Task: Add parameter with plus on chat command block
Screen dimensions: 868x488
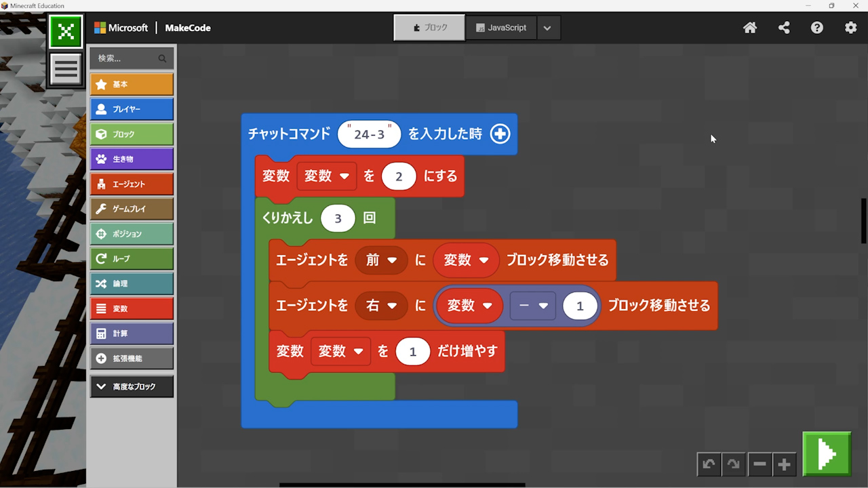Action: point(500,134)
